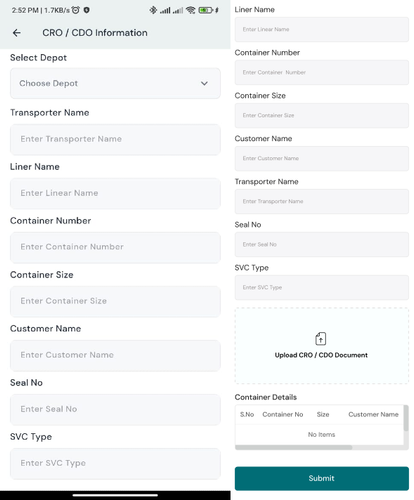The width and height of the screenshot is (414, 500).
Task: Focus the left Enter Linear Name field
Action: [115, 193]
